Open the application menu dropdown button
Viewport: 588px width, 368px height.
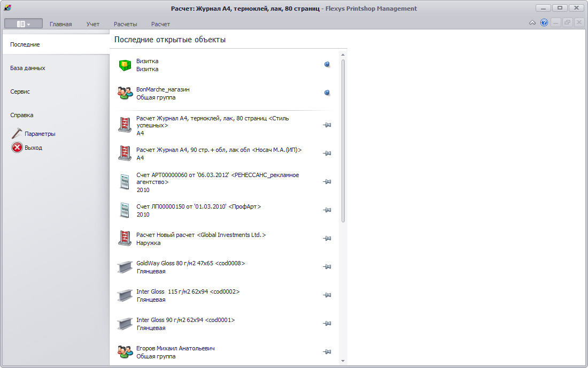click(x=23, y=24)
